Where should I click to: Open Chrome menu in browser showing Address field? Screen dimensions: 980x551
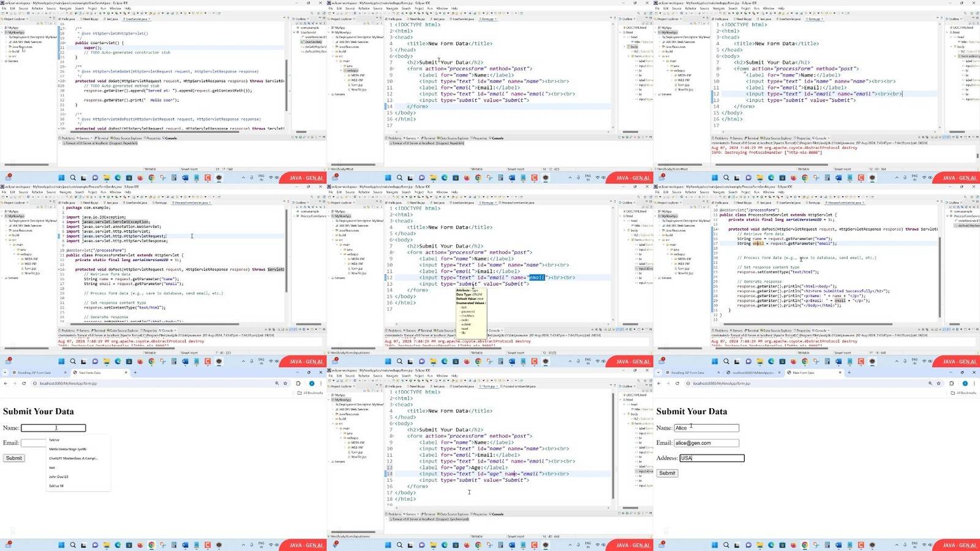click(974, 383)
